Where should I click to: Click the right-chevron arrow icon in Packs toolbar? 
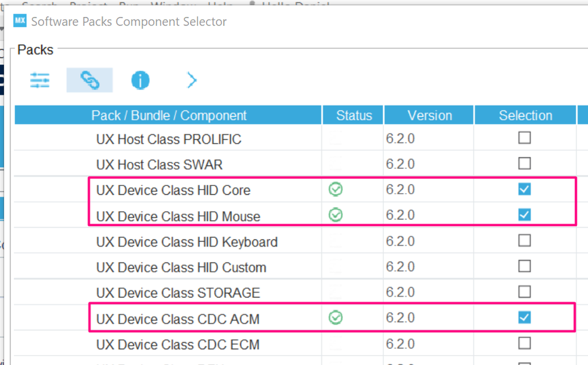tap(191, 79)
